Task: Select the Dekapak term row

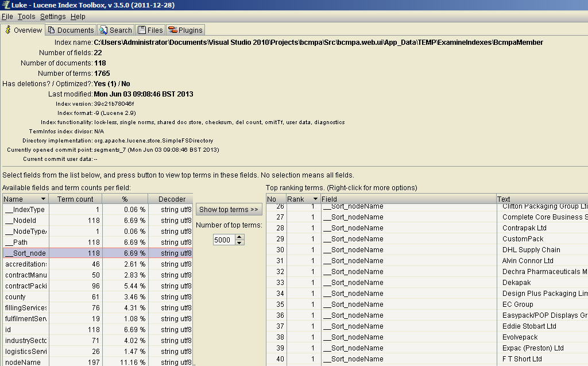Action: [x=427, y=282]
